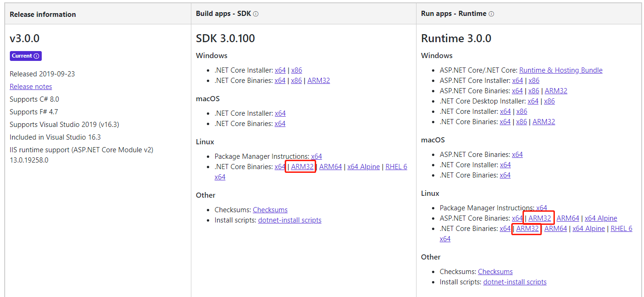Select the Runtime 3.0.0 heading
Image resolution: width=644 pixels, height=297 pixels.
[x=456, y=38]
